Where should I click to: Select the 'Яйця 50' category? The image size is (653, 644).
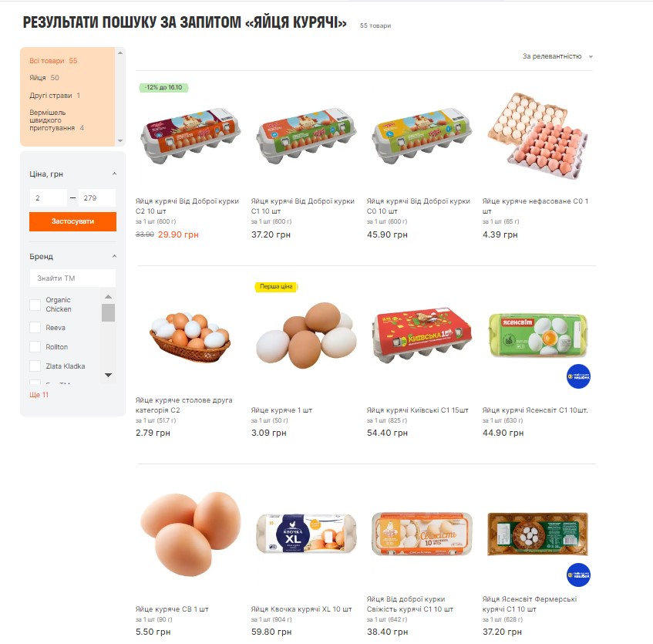44,78
